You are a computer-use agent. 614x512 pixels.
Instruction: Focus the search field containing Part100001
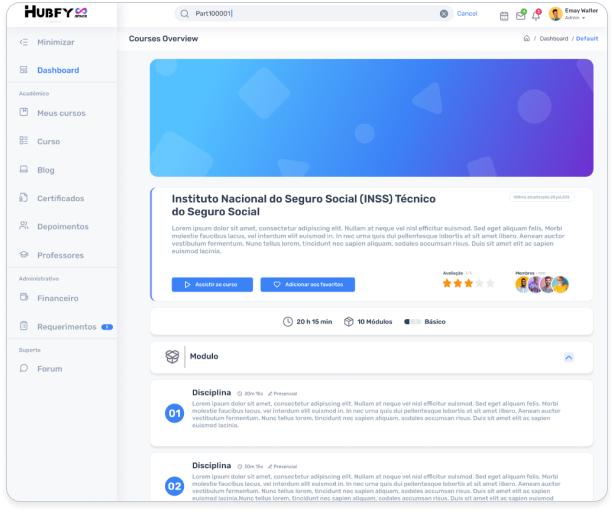313,14
